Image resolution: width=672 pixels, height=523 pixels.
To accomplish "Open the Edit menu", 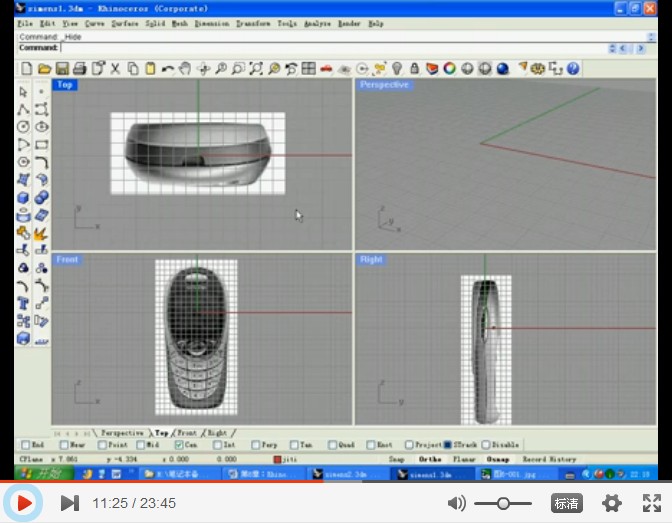I will tap(48, 24).
